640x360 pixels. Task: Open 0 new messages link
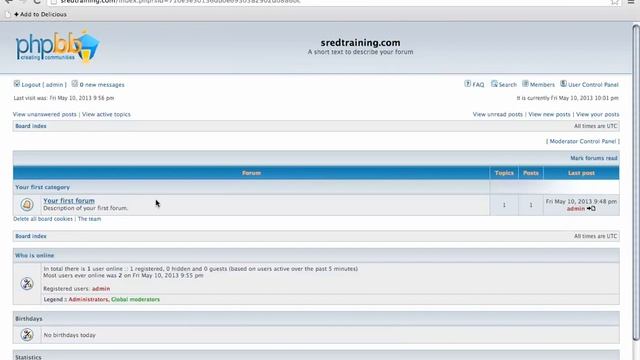coord(102,85)
